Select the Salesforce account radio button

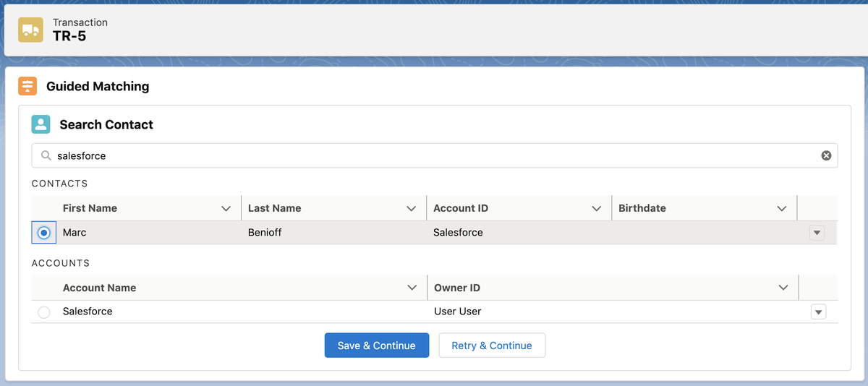(44, 312)
